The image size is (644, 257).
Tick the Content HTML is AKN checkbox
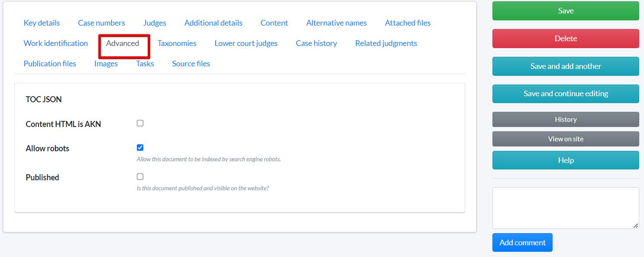point(140,124)
